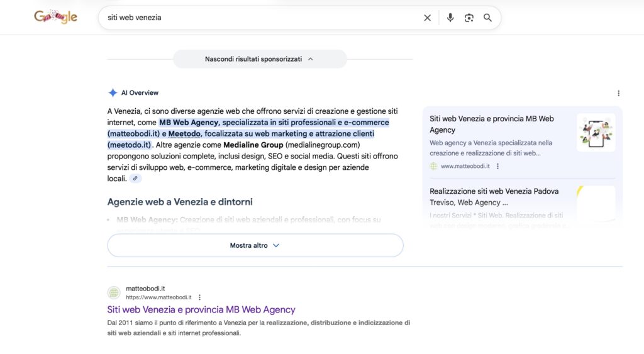The image size is (644, 354).
Task: Start voice search with the microphone icon
Action: (450, 18)
